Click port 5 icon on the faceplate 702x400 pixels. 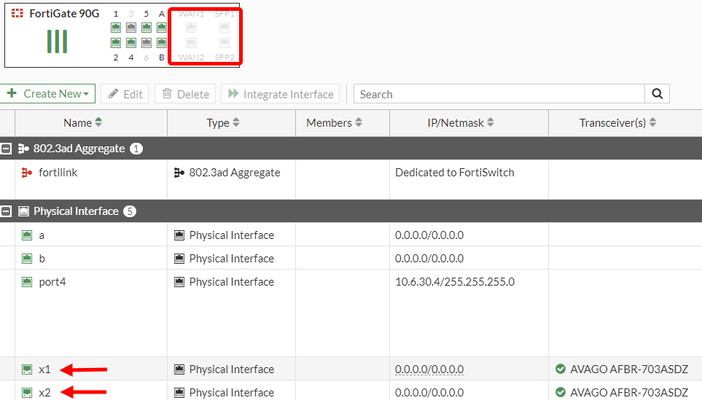click(x=146, y=28)
